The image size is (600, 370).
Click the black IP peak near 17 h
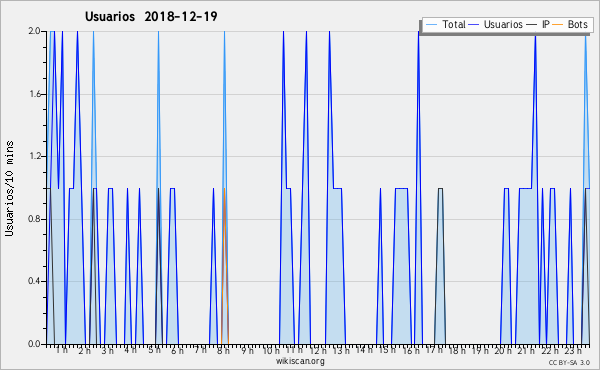coord(440,266)
